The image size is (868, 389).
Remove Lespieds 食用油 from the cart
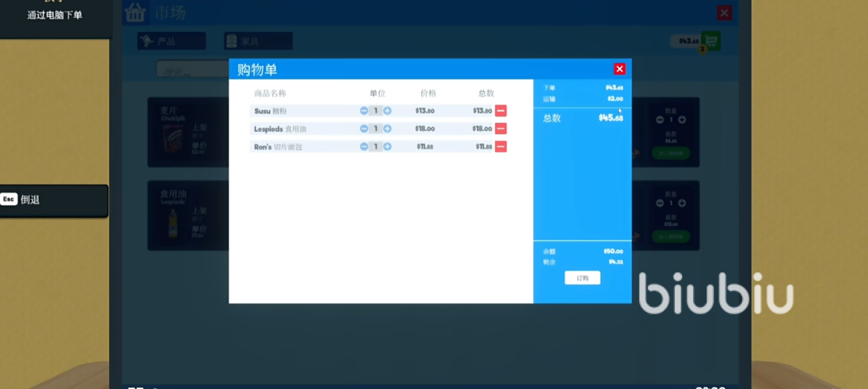(x=500, y=128)
